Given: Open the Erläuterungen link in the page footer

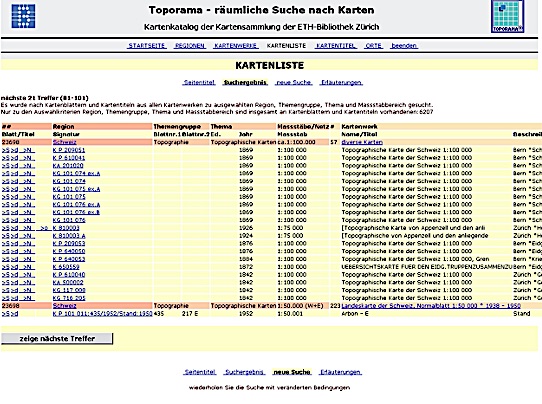Looking at the screenshot, I should 340,372.
